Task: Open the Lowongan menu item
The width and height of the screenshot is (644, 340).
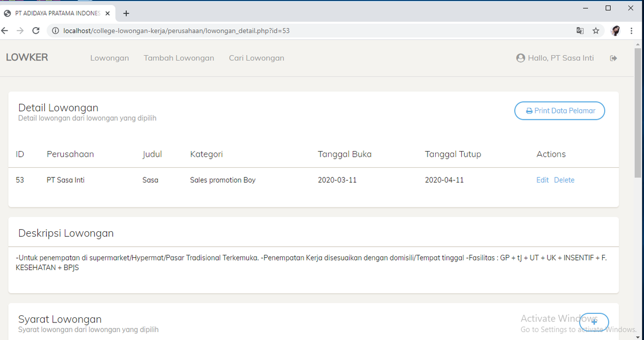Action: click(x=110, y=58)
